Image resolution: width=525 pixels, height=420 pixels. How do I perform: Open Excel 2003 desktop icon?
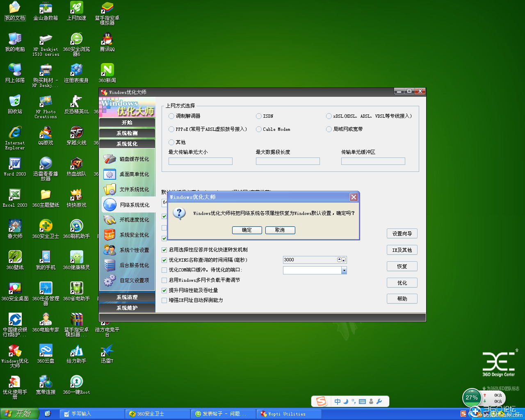click(15, 198)
